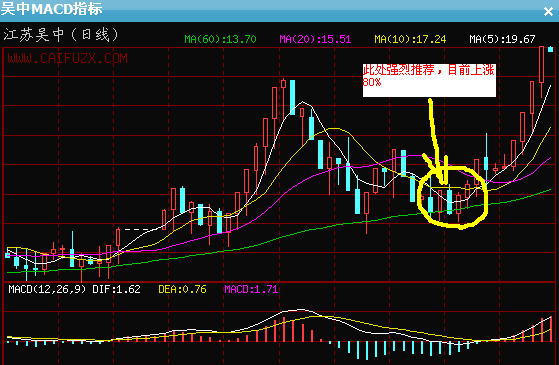The image size is (559, 365).
Task: Click the red recommendation annotation text box
Action: click(429, 80)
